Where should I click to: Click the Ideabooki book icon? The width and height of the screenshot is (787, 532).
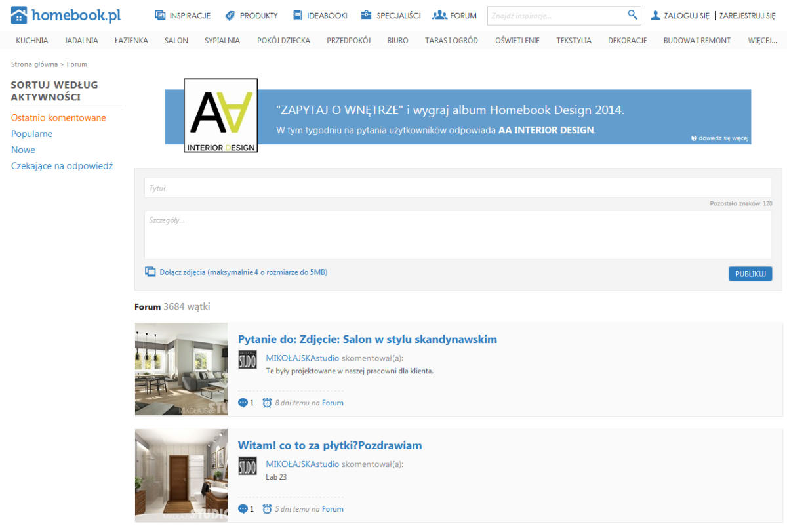(297, 15)
